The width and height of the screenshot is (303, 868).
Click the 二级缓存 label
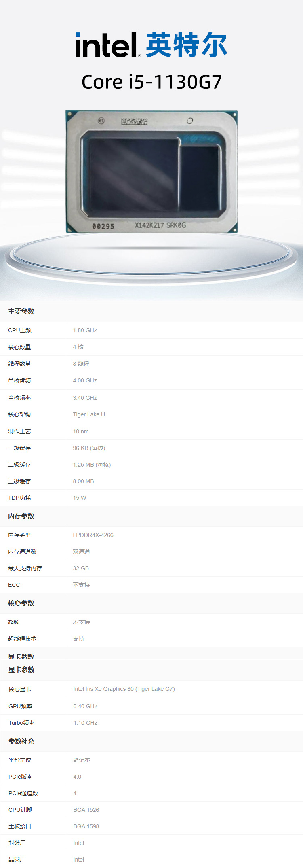point(19,465)
